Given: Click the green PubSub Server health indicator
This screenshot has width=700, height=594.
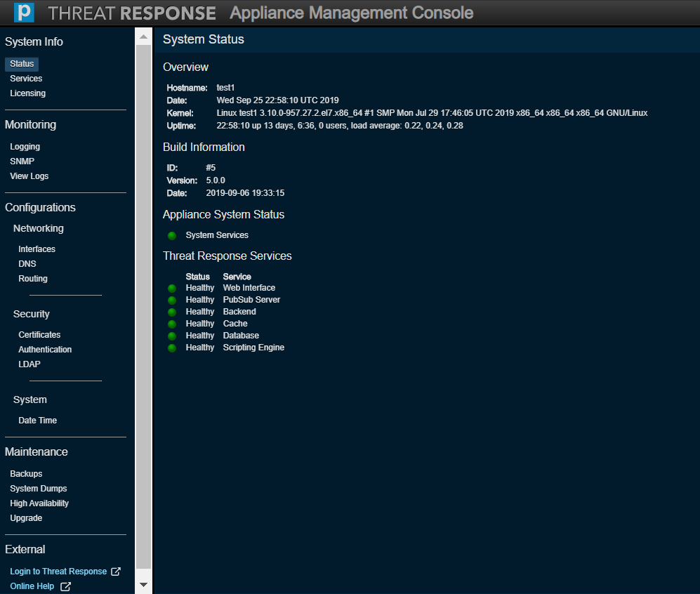Looking at the screenshot, I should click(172, 301).
